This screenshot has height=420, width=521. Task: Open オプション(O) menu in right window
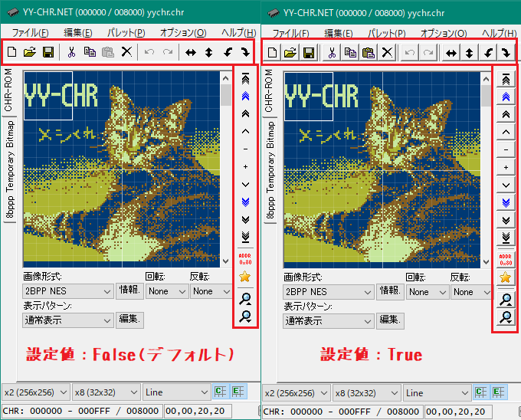[444, 33]
